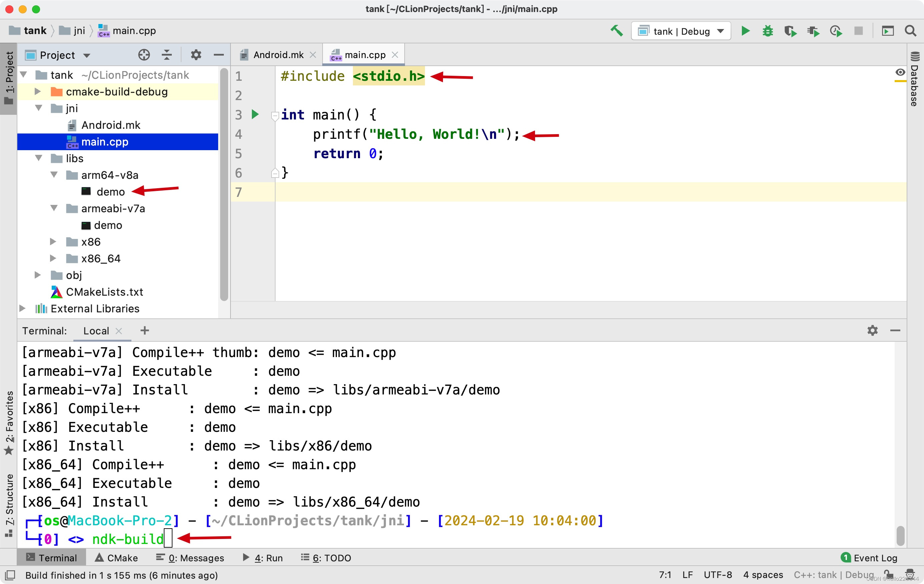Open the 6: TODO tool window

[326, 558]
